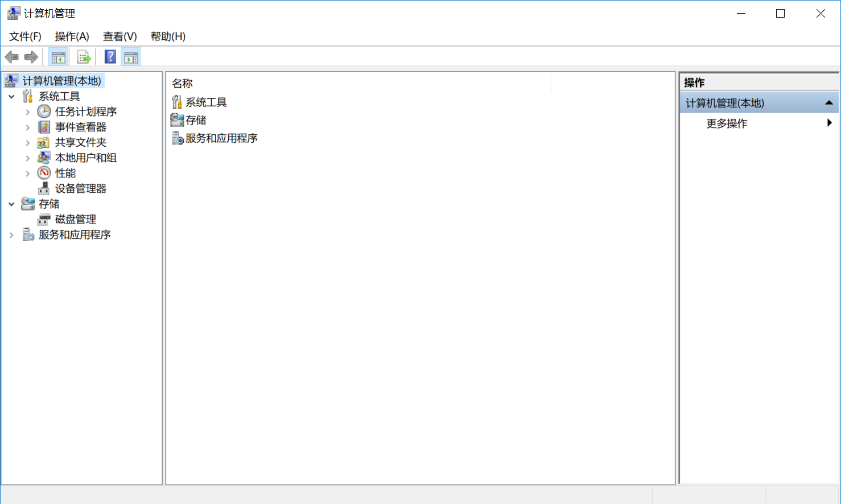Image resolution: width=841 pixels, height=504 pixels.
Task: Collapse 计算机管理(本地) section in actions pane
Action: [x=828, y=103]
